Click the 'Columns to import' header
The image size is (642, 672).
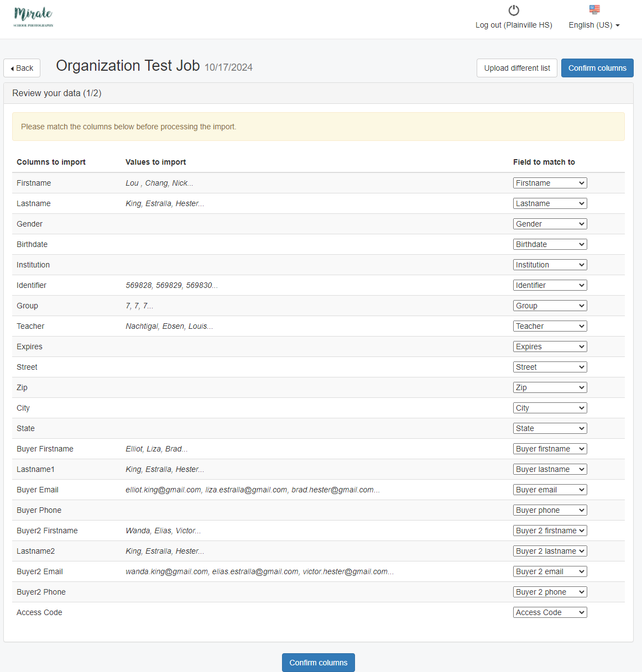point(51,162)
